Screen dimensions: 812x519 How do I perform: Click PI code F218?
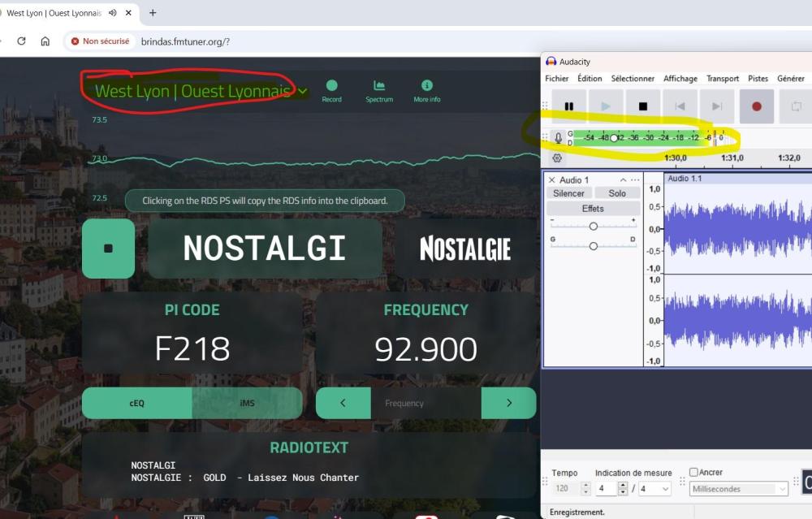click(192, 348)
